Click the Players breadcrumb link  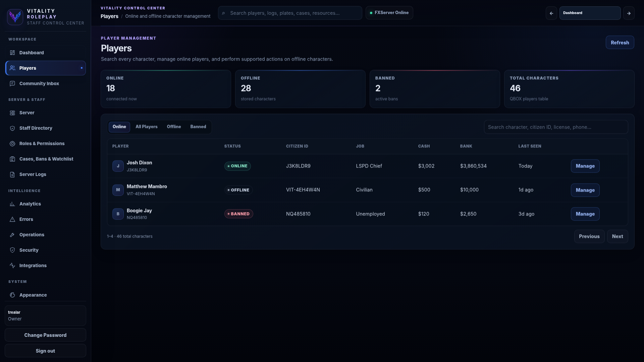(109, 16)
